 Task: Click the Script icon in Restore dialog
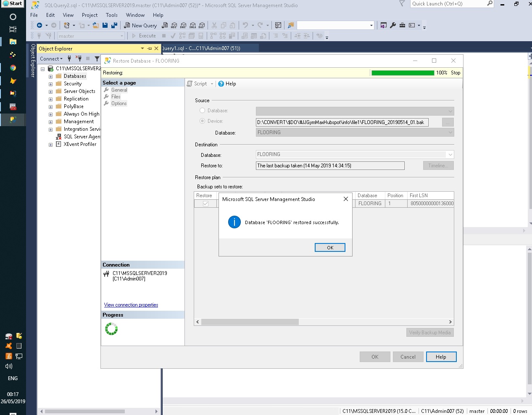click(x=190, y=84)
